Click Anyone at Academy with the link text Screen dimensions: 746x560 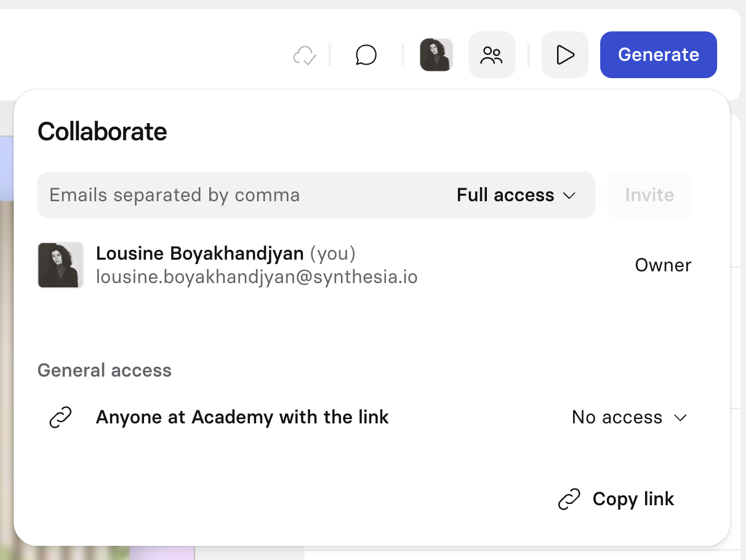(242, 417)
